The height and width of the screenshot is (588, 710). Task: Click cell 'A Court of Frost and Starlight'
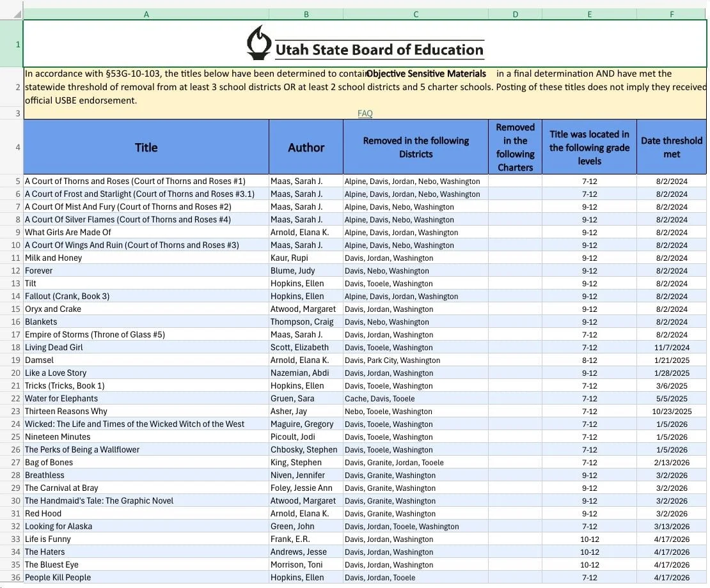point(146,194)
